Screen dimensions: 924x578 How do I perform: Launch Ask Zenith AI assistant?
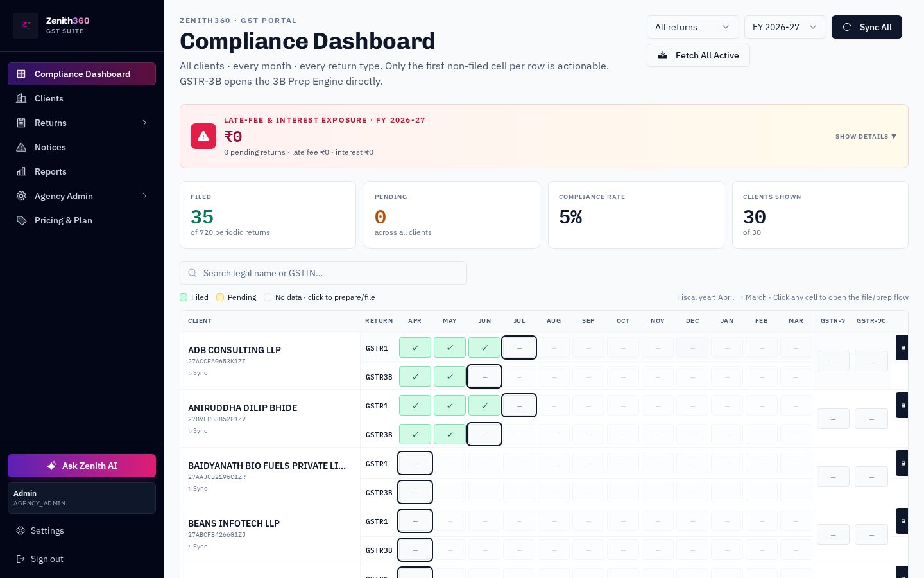(81, 466)
